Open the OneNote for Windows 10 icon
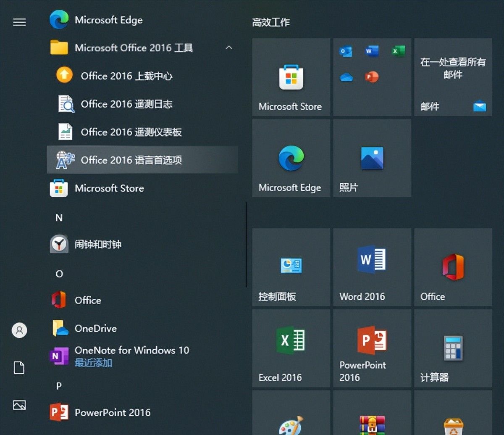The height and width of the screenshot is (435, 504). click(59, 356)
